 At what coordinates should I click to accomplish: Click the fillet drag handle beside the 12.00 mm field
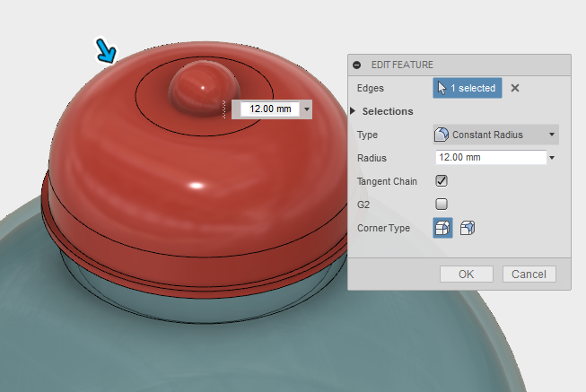tap(223, 109)
